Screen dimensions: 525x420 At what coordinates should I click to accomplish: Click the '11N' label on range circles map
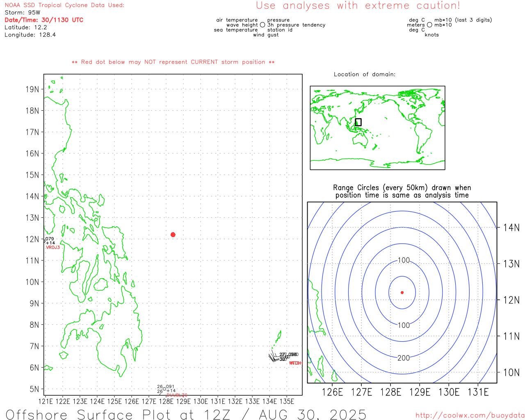click(511, 336)
